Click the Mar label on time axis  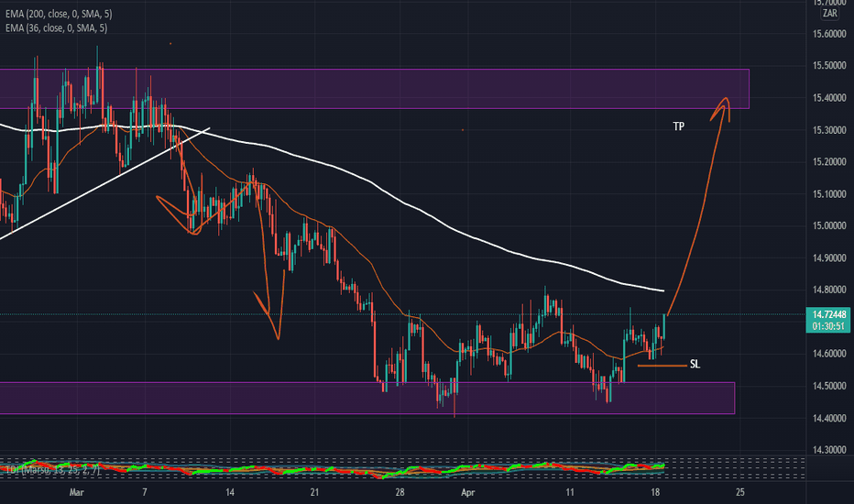point(77,492)
